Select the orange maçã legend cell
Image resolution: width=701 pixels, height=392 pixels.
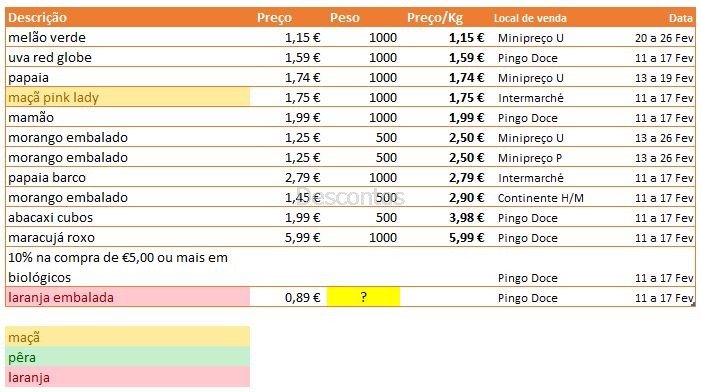pyautogui.click(x=127, y=337)
